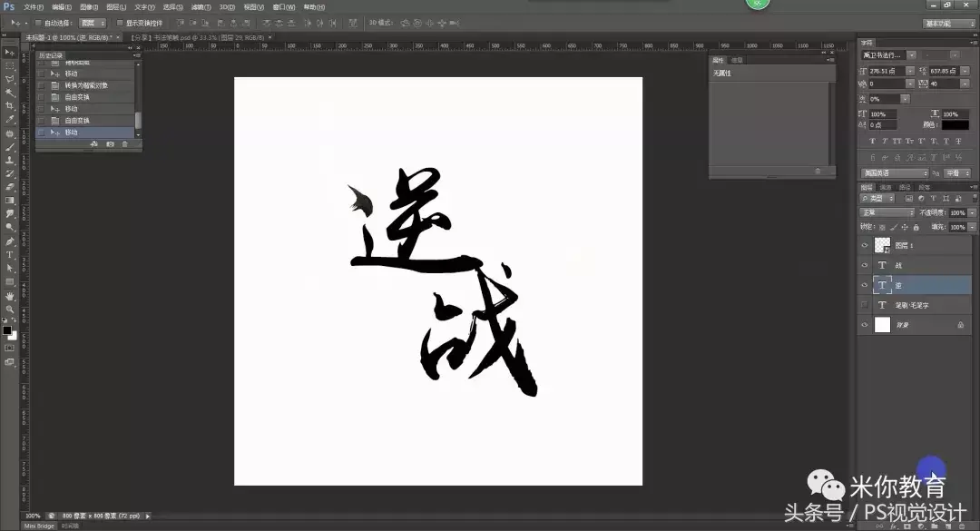Hide the 战 text layer eye icon
Image resolution: width=980 pixels, height=531 pixels.
pos(865,265)
